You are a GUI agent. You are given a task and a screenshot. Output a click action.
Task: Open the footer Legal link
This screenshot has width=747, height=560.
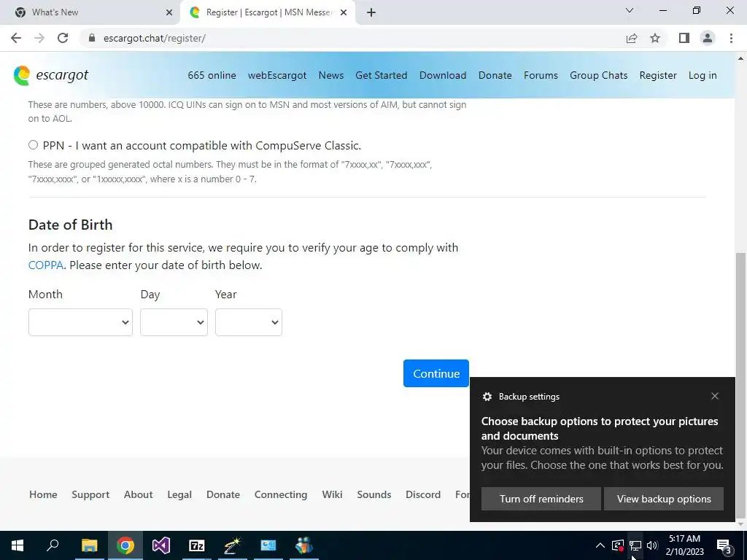tap(179, 495)
